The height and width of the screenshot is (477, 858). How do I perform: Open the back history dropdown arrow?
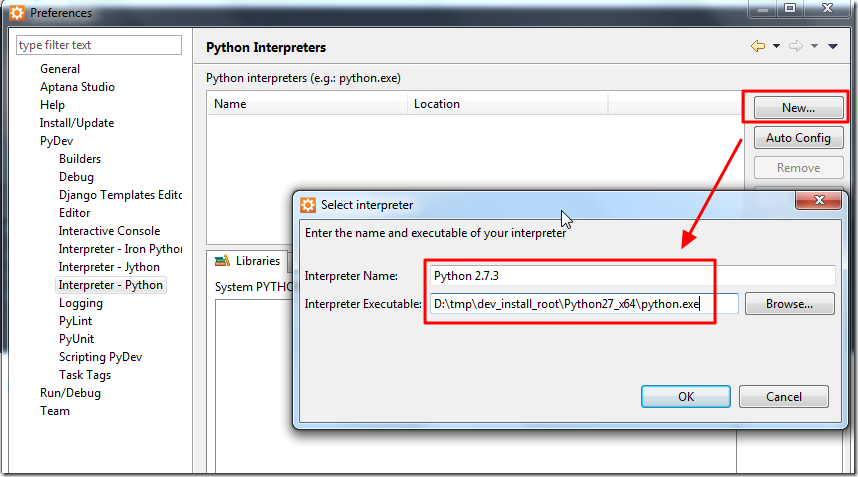pos(774,46)
